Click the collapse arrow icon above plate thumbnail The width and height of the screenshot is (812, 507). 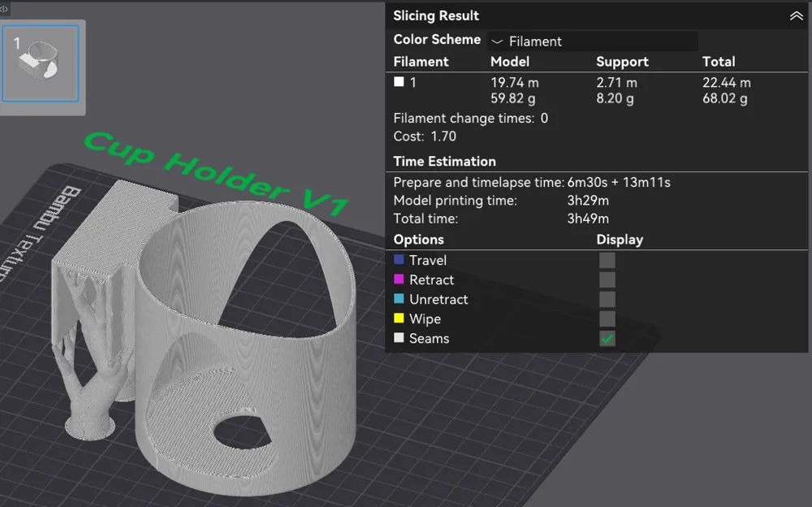coord(4,8)
